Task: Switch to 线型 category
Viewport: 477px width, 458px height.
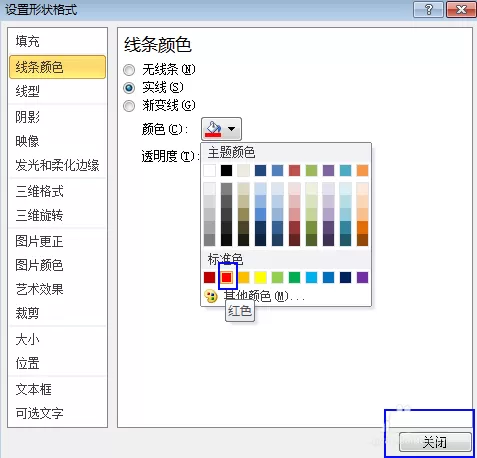Action: coord(57,91)
